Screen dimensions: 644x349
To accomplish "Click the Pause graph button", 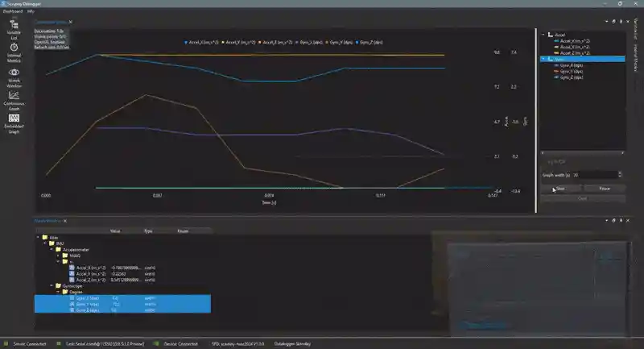I will click(x=605, y=189).
